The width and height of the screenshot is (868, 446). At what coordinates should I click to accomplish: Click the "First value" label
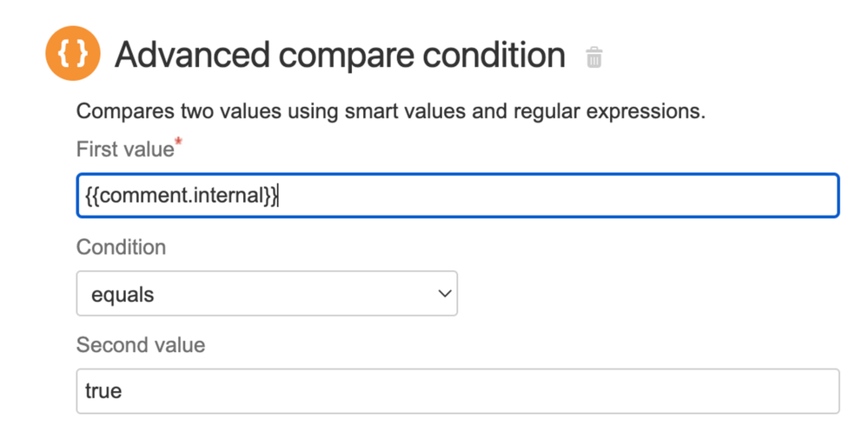pyautogui.click(x=125, y=150)
